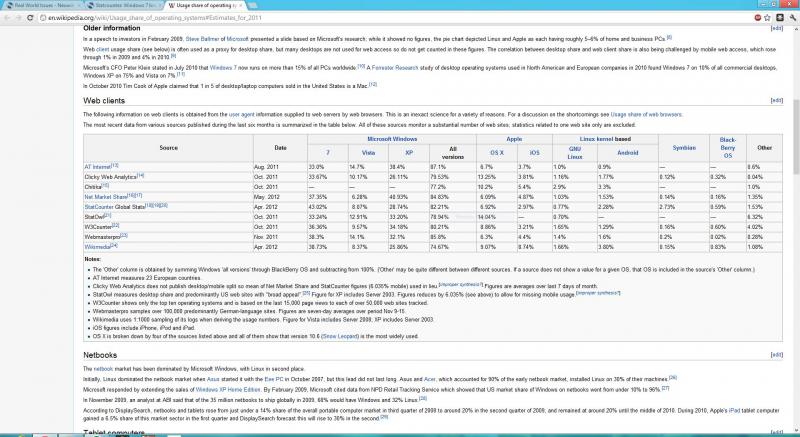Open the Chrome wrench menu

tap(792, 17)
